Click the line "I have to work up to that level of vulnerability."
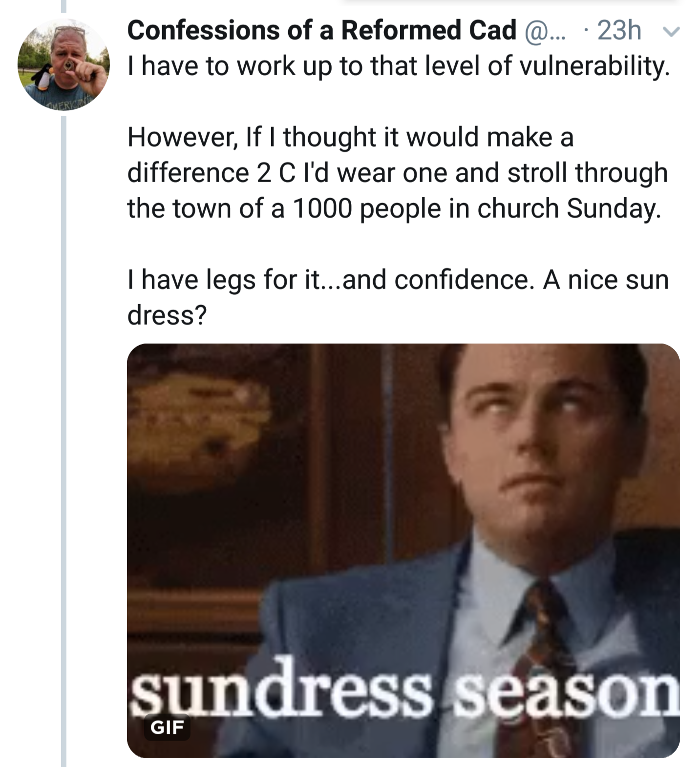The height and width of the screenshot is (767, 700). click(398, 66)
